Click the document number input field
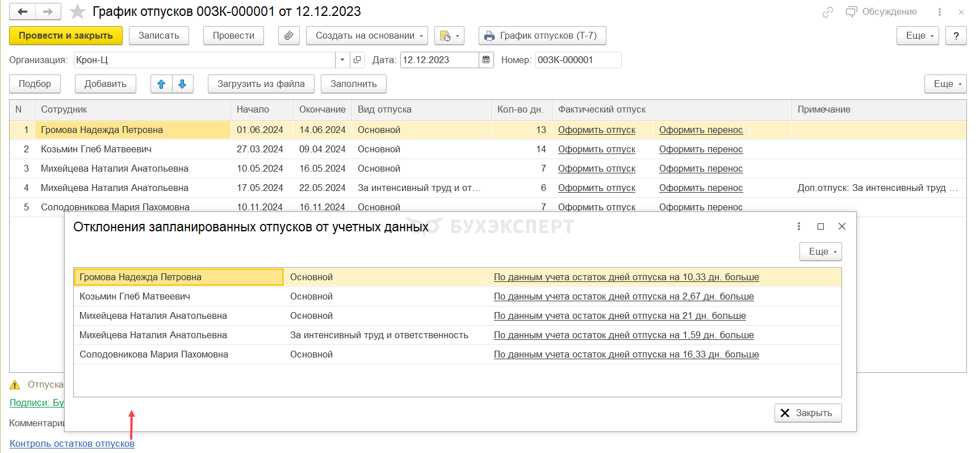Image resolution: width=980 pixels, height=453 pixels. tap(577, 60)
